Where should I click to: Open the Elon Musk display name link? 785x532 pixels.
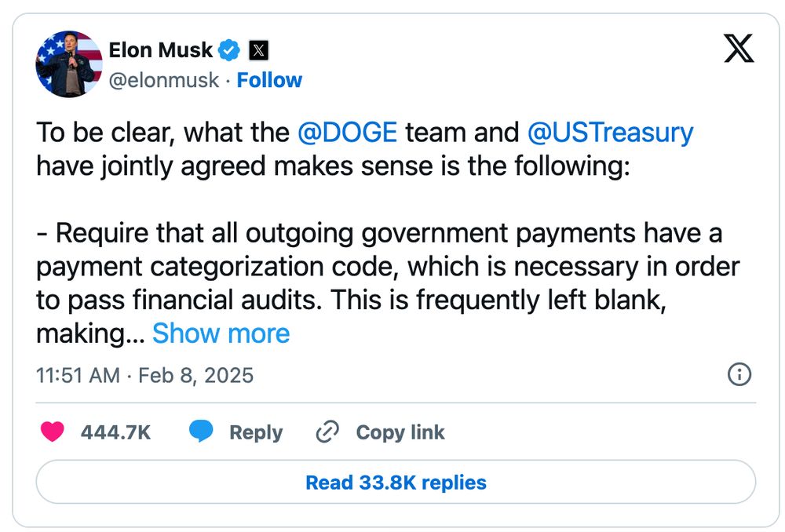coord(161,51)
